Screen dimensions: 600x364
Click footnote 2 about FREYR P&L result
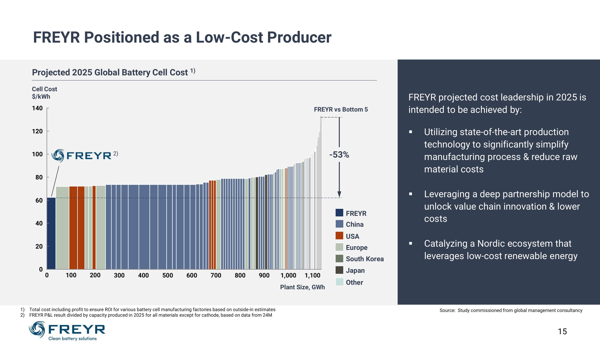click(146, 315)
